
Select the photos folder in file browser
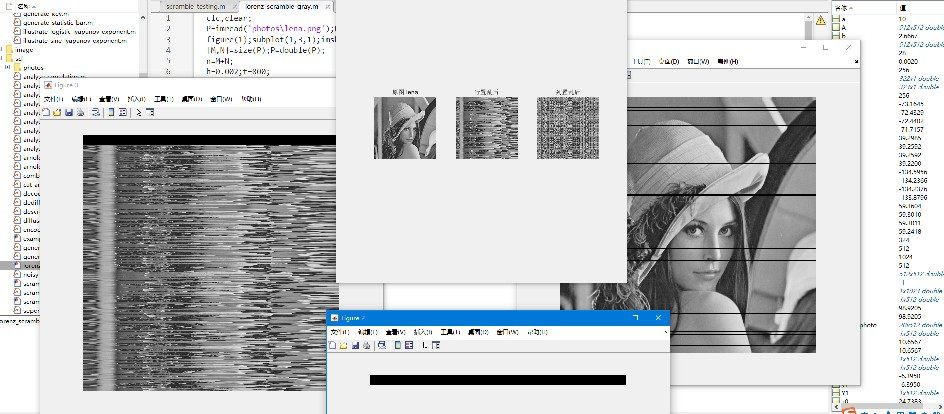pos(33,67)
